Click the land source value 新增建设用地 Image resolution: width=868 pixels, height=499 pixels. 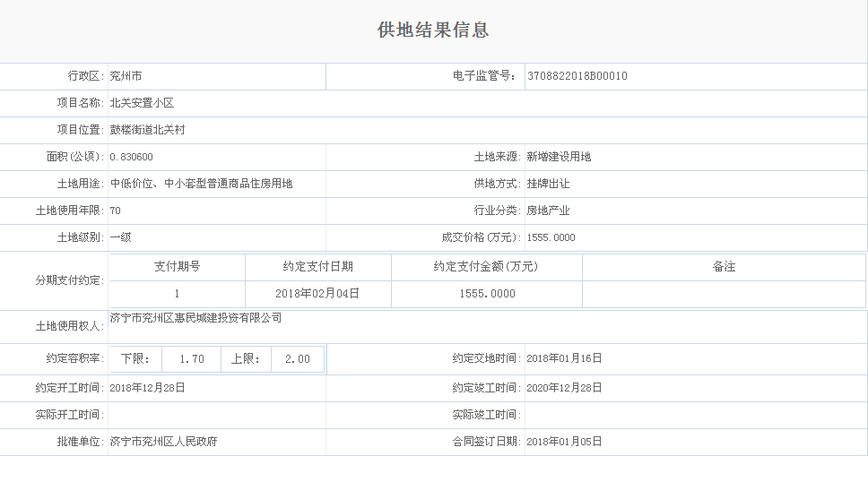pyautogui.click(x=559, y=157)
